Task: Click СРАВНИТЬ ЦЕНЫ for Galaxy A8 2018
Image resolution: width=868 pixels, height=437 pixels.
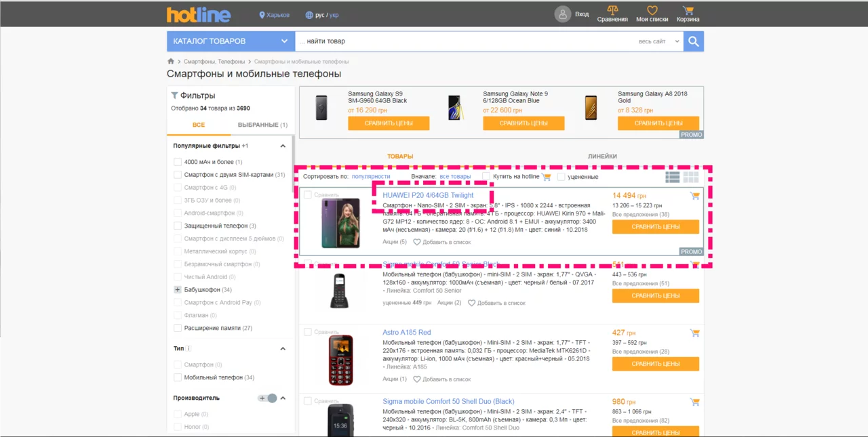Action: [658, 123]
